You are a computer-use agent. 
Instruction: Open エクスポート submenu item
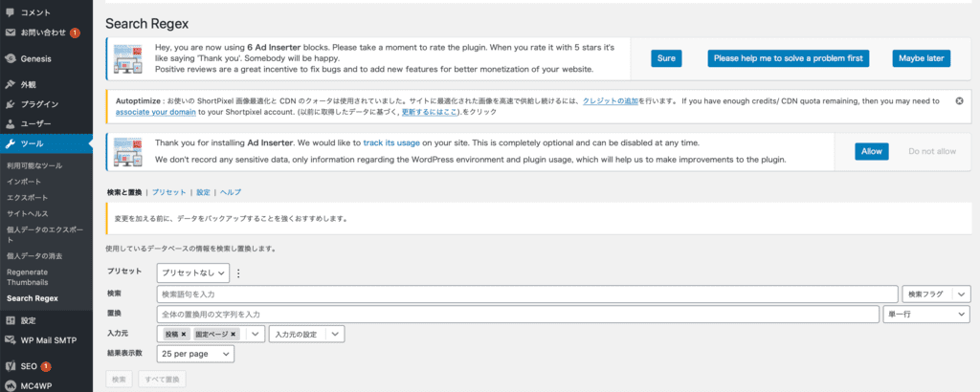pyautogui.click(x=28, y=197)
